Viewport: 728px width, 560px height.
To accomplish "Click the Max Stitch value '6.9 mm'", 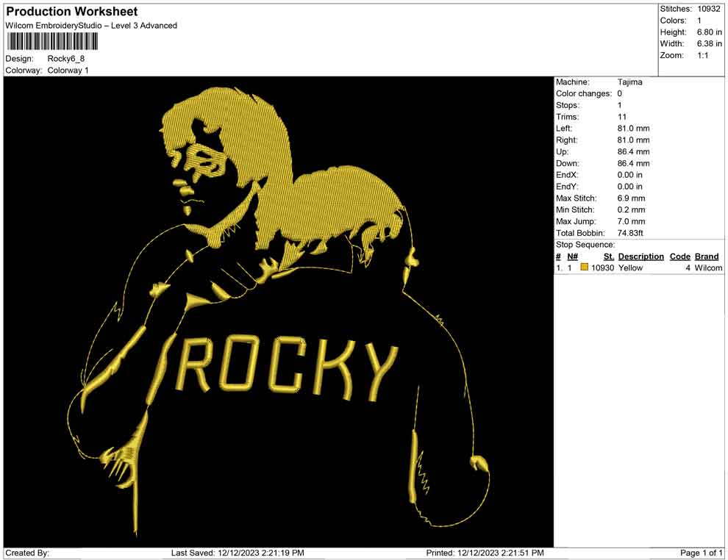I will [631, 198].
